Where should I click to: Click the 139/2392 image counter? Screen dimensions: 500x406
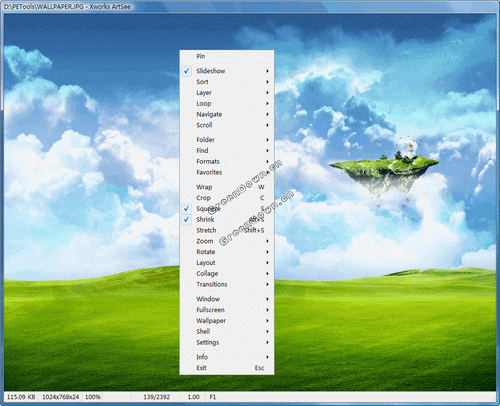157,397
